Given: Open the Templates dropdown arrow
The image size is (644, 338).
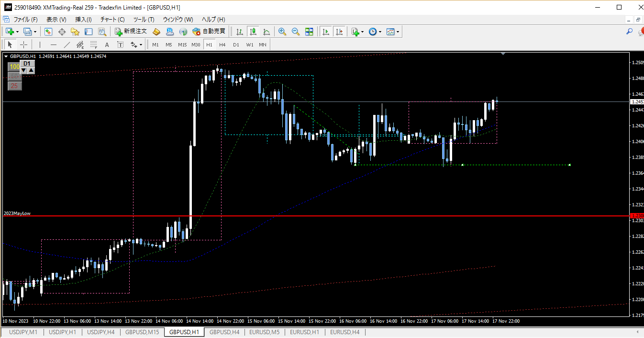Looking at the screenshot, I should pyautogui.click(x=398, y=32).
